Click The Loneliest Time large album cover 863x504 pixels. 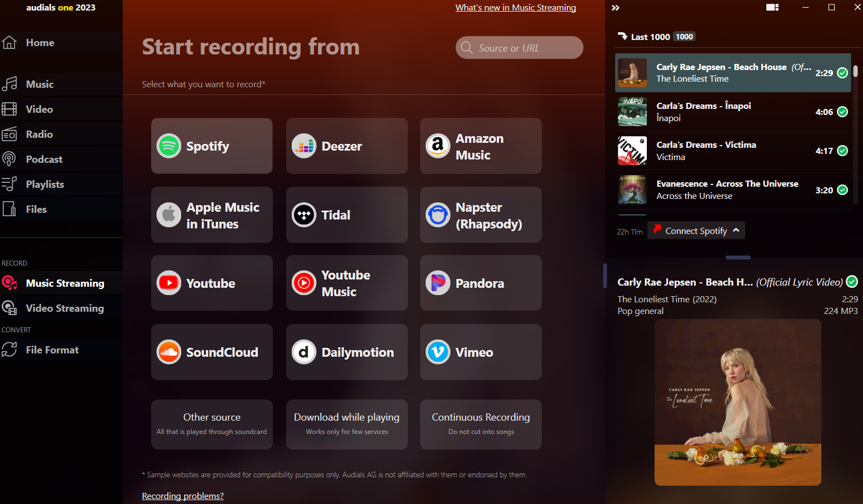pyautogui.click(x=738, y=402)
